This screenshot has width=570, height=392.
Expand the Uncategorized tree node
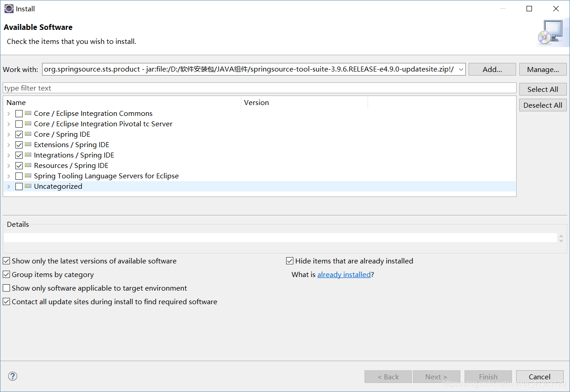pos(9,186)
